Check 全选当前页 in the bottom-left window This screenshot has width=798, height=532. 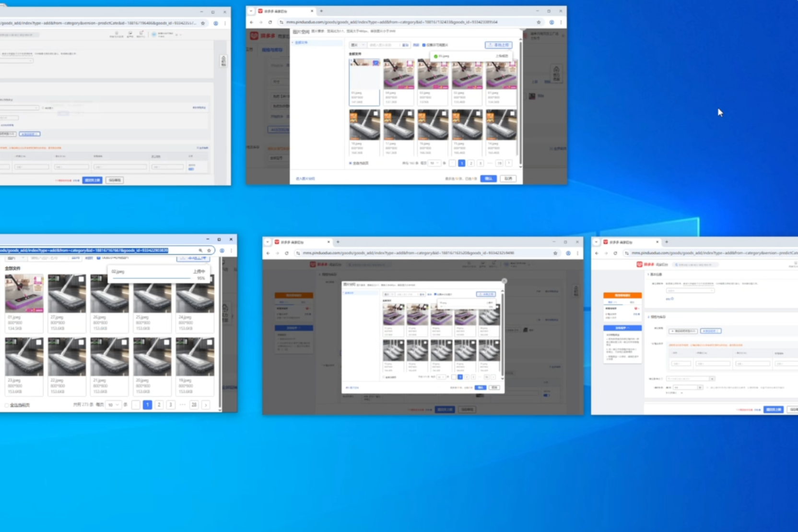7,405
